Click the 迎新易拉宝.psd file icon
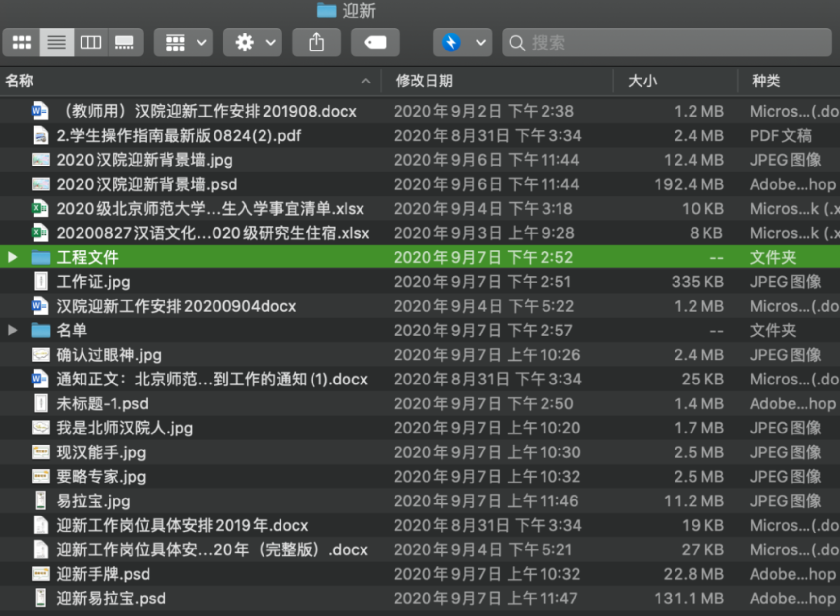 (x=41, y=598)
